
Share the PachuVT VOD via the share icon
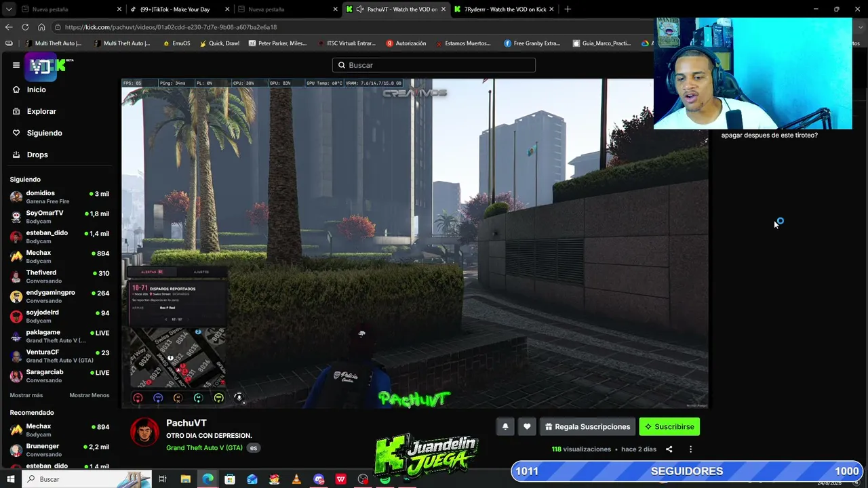coord(669,449)
